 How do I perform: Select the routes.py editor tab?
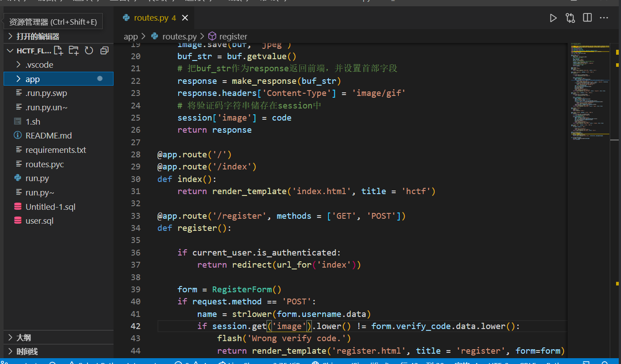pyautogui.click(x=150, y=18)
